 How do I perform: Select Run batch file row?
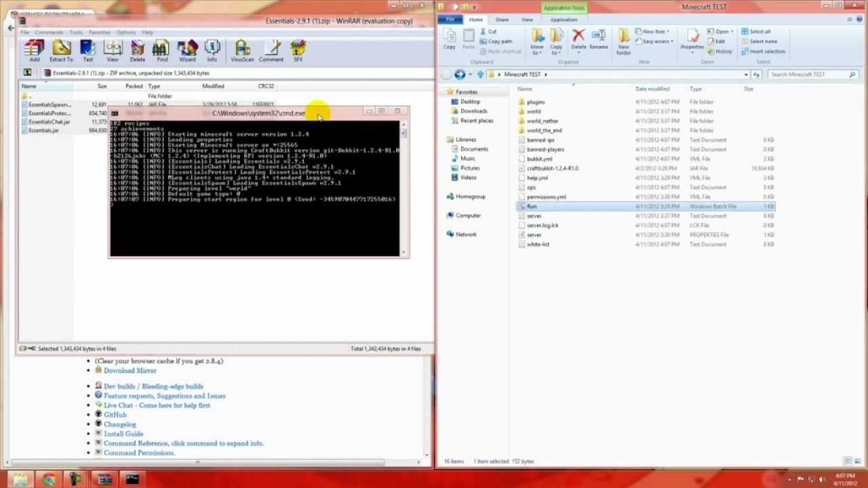646,206
